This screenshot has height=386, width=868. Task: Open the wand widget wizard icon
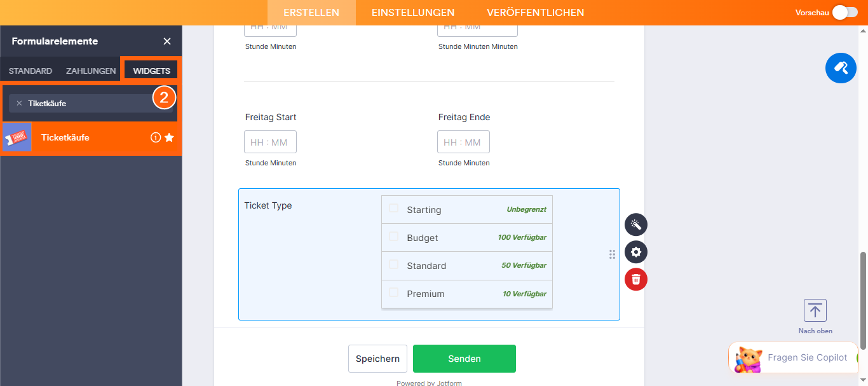pyautogui.click(x=636, y=224)
